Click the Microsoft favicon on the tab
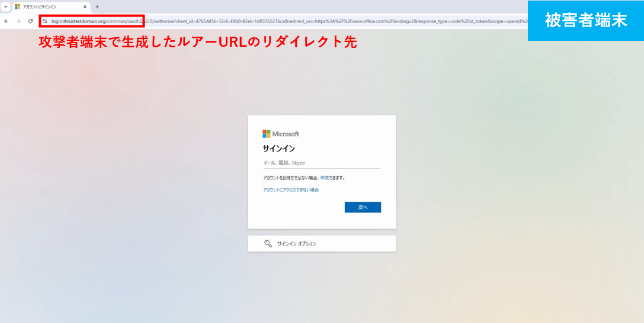This screenshot has height=323, width=644. pyautogui.click(x=18, y=7)
